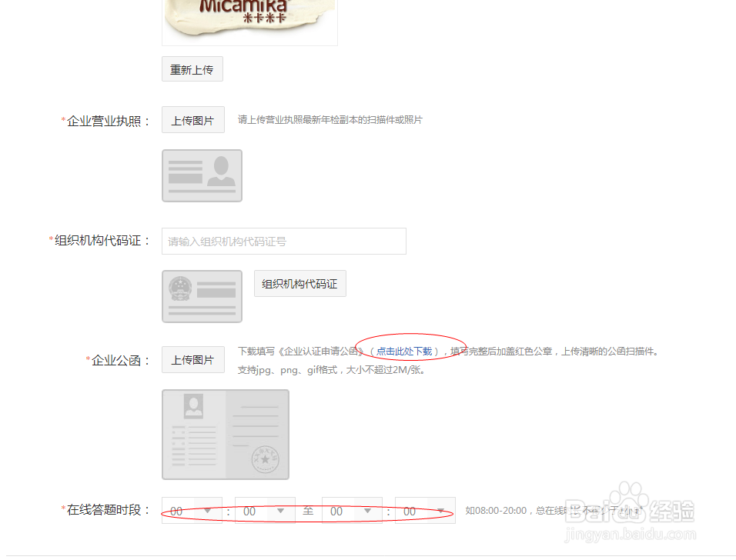Click hint text 请上传营业执照最新年检副本的扫描件或照片

click(330, 120)
